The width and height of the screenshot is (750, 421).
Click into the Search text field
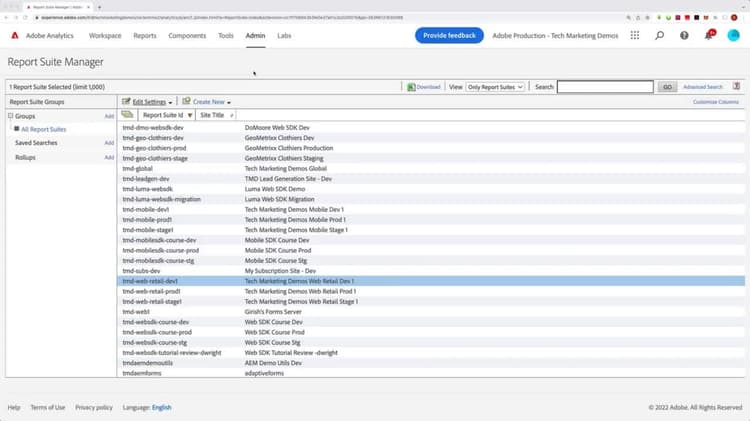point(605,87)
